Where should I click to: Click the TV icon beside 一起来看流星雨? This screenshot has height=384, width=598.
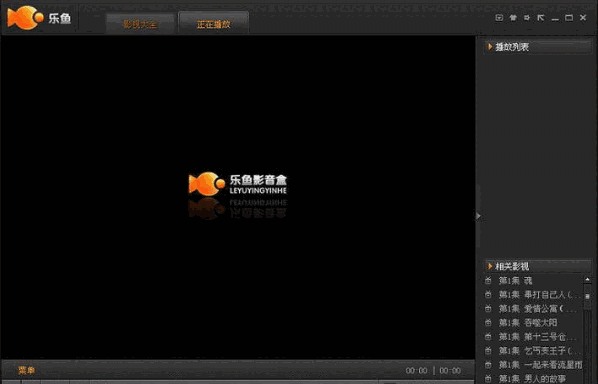(488, 365)
